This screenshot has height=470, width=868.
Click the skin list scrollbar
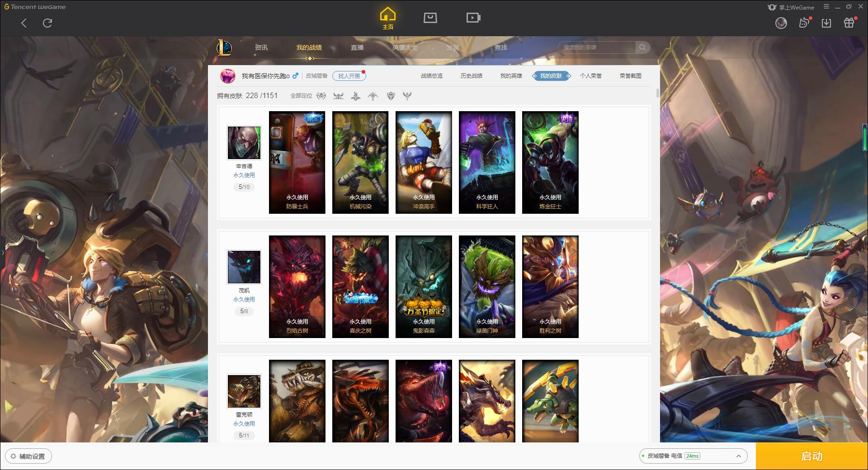(x=657, y=93)
